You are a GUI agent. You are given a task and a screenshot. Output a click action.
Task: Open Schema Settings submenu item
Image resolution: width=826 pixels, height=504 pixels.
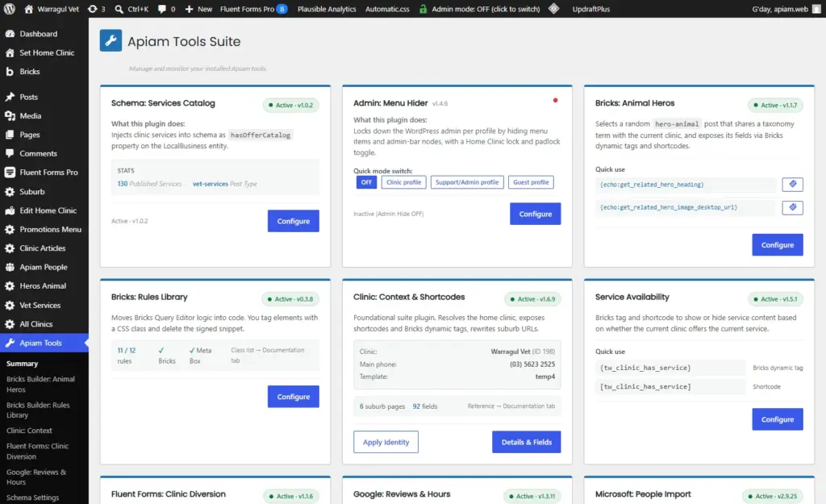(x=32, y=498)
